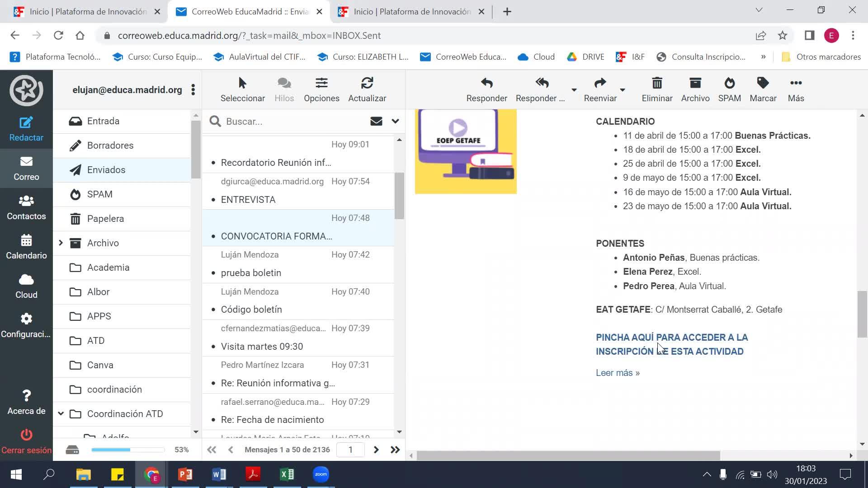This screenshot has height=488, width=868.
Task: Toggle browser side panel button
Action: point(809,35)
